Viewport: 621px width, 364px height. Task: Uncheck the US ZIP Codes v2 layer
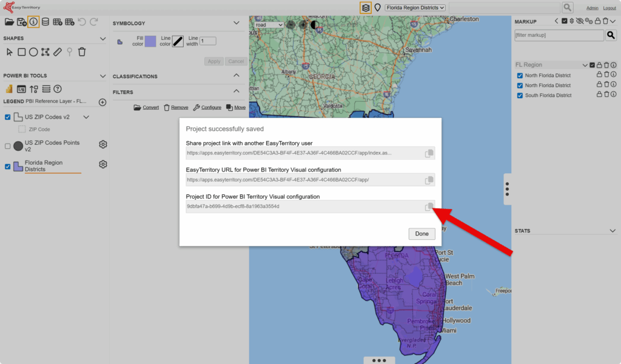(x=8, y=117)
